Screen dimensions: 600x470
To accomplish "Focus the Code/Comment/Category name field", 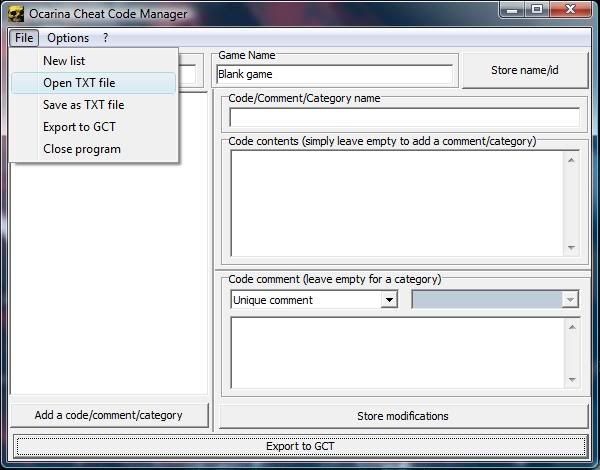I will pyautogui.click(x=404, y=117).
